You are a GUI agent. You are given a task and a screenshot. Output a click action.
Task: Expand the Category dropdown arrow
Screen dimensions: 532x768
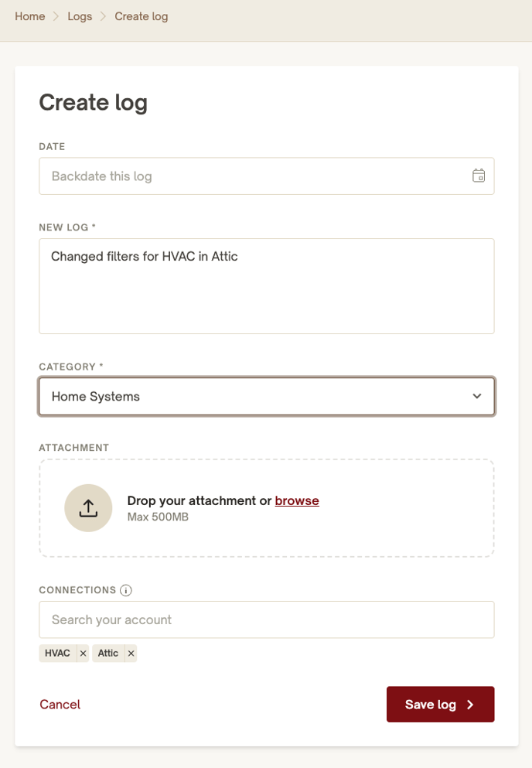[x=476, y=396]
